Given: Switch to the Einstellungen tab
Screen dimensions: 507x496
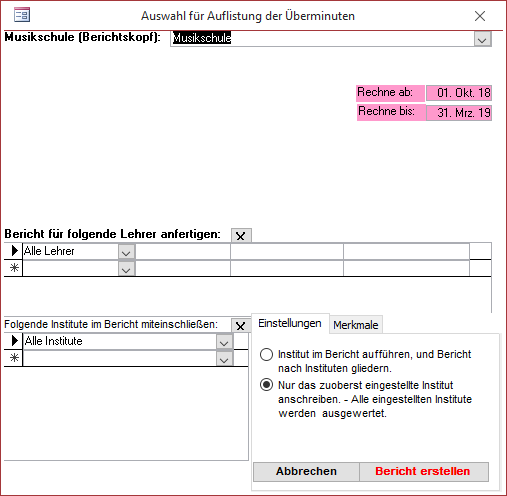Looking at the screenshot, I should [290, 323].
